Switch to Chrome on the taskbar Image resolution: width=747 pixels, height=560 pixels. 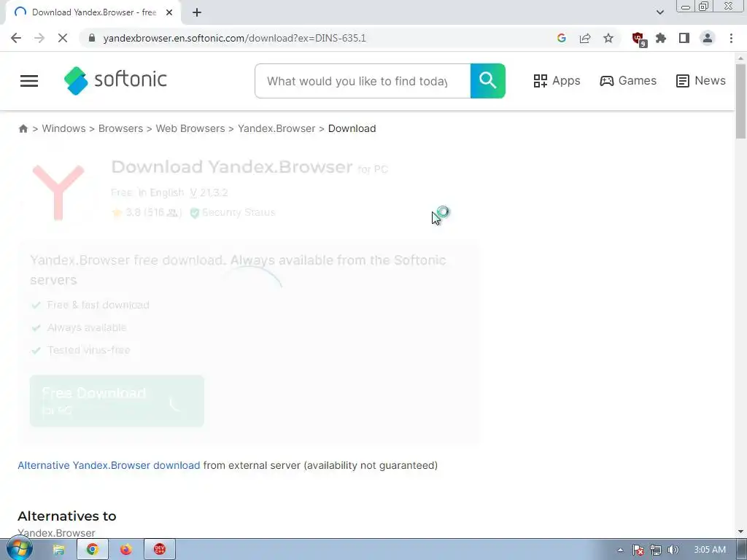tap(93, 550)
